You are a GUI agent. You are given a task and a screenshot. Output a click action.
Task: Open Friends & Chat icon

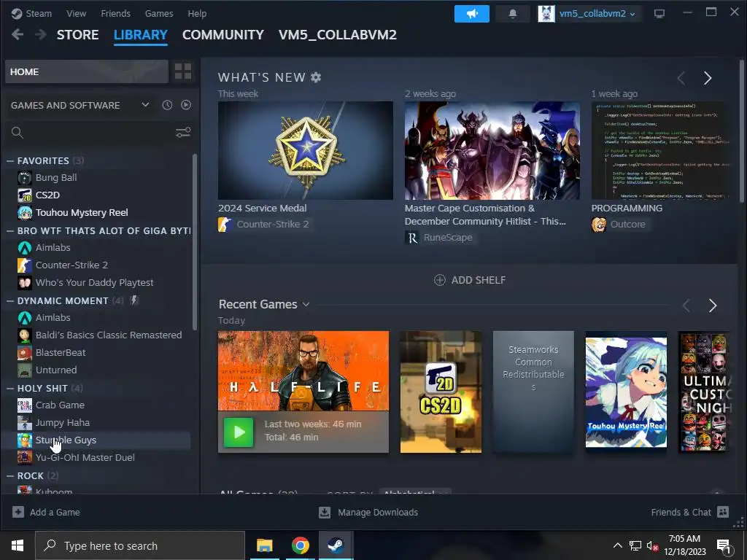(x=723, y=512)
